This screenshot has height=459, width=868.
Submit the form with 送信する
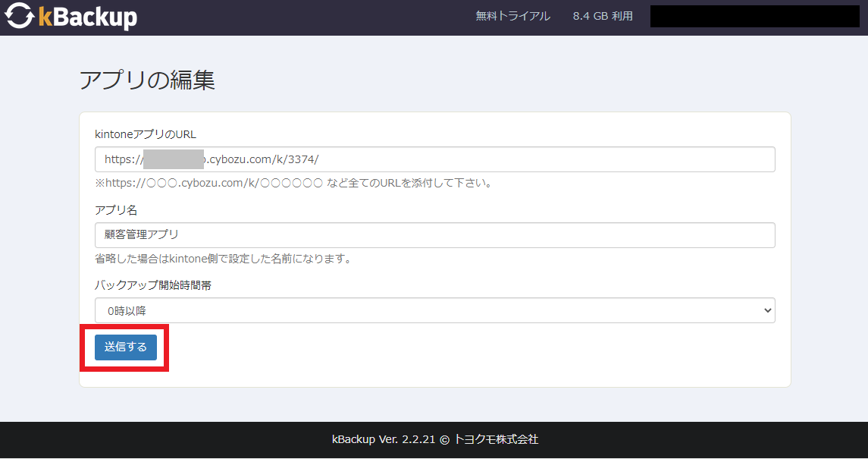point(126,347)
